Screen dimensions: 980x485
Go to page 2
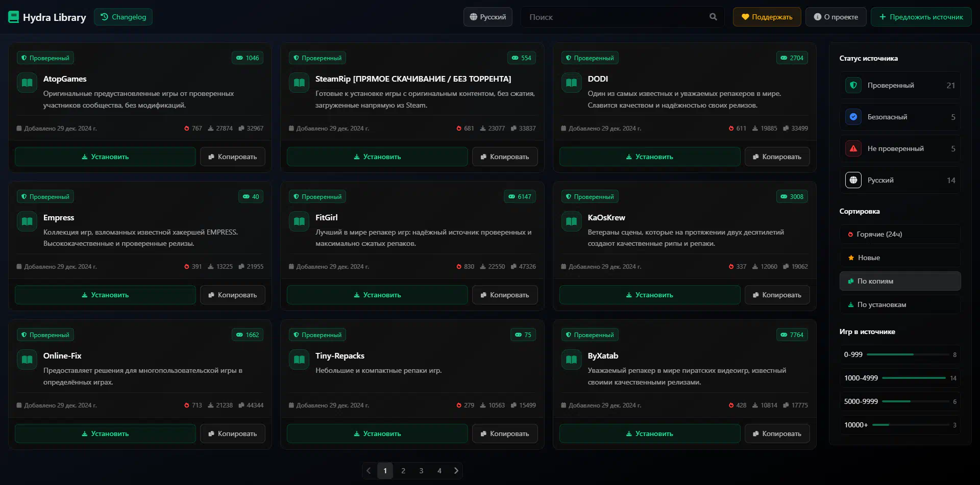403,471
